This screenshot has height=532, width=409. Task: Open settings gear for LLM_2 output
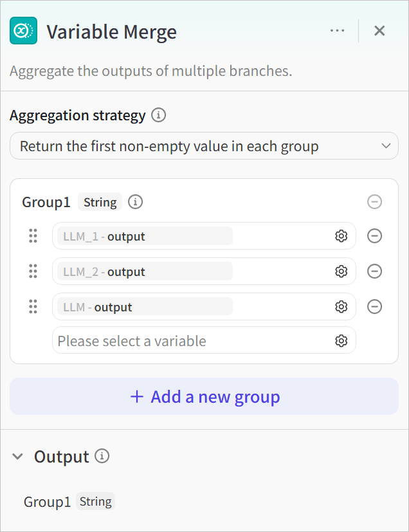[x=341, y=271]
